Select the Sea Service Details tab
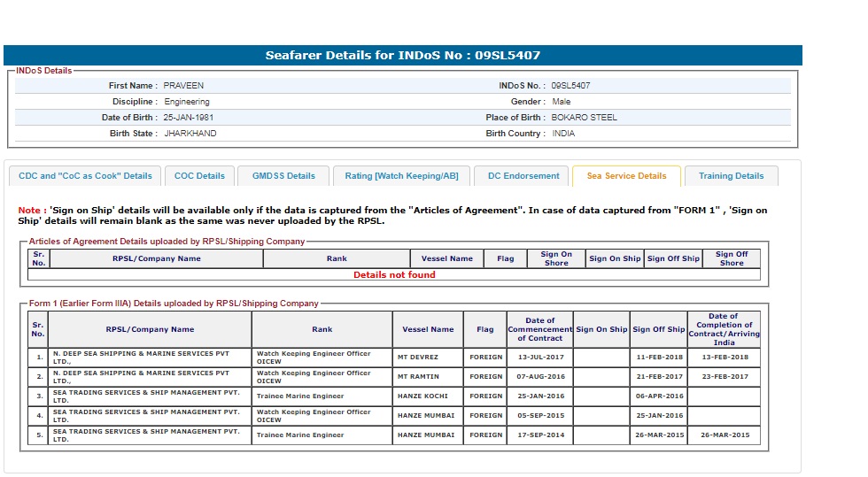Viewport: 868px width, 477px height. tap(626, 176)
